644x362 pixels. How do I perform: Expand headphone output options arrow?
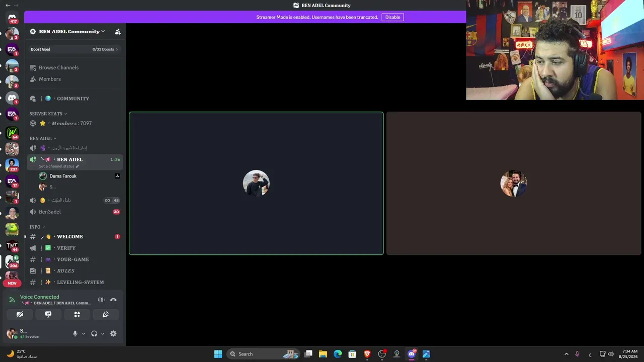103,333
